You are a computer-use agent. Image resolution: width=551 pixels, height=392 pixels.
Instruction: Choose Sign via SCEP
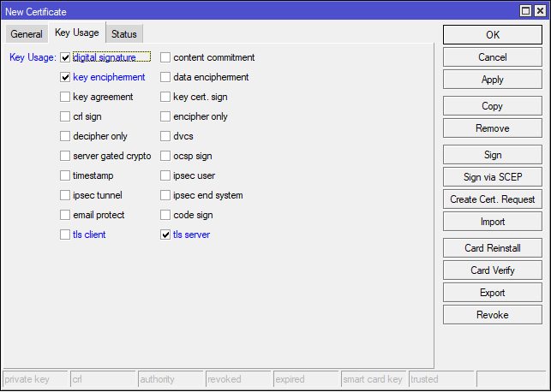493,177
